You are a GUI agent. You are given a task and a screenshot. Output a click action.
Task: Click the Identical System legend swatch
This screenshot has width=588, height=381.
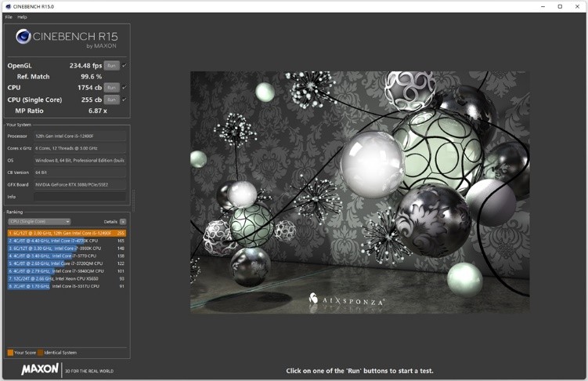coord(41,353)
